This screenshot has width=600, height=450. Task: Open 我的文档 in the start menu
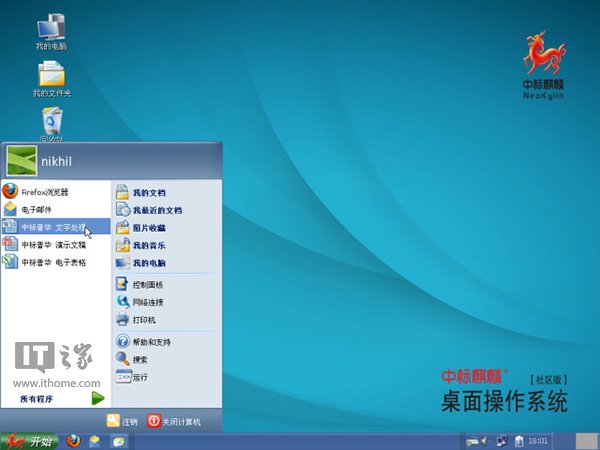pyautogui.click(x=148, y=192)
